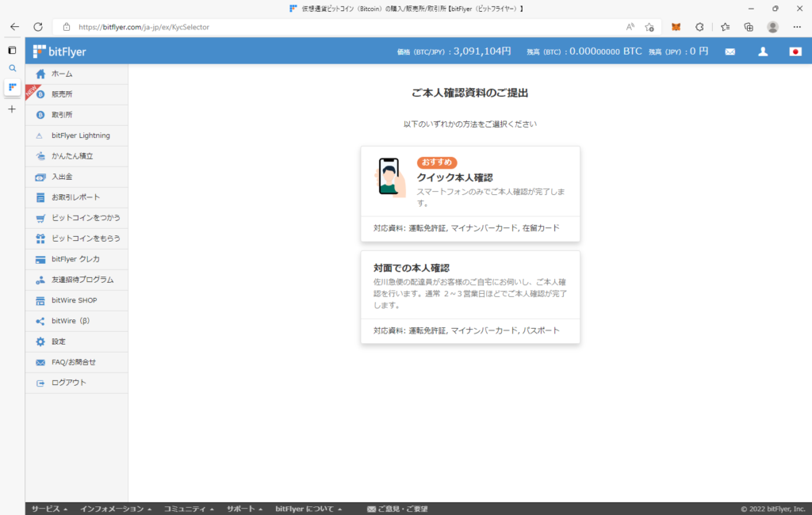Screen dimensions: 812x515
Task: Open the browser favorites star icon
Action: pyautogui.click(x=725, y=27)
